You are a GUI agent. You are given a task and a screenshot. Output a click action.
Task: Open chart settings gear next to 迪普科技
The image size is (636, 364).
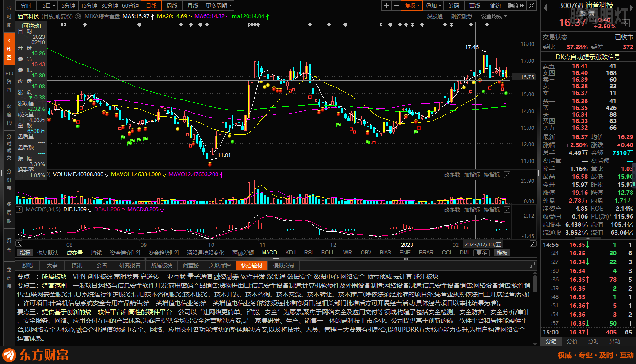[x=78, y=16]
